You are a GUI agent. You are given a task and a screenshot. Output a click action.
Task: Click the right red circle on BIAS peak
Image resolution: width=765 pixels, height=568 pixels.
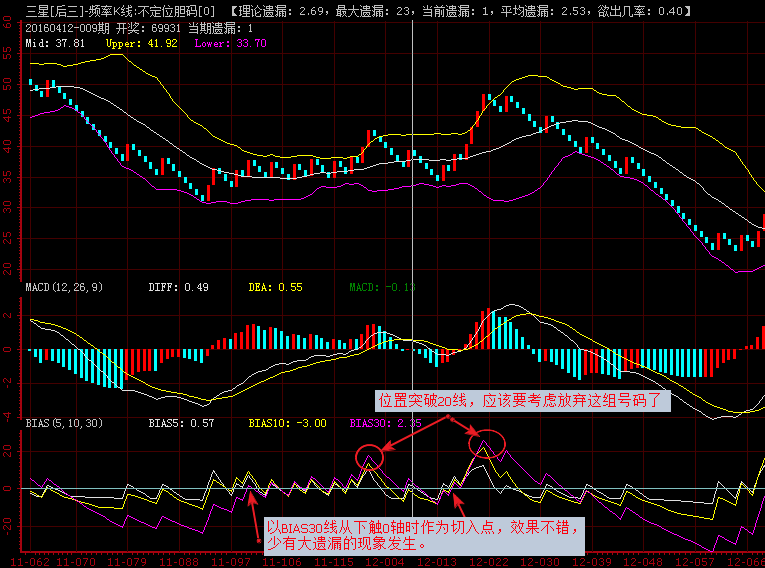(486, 443)
